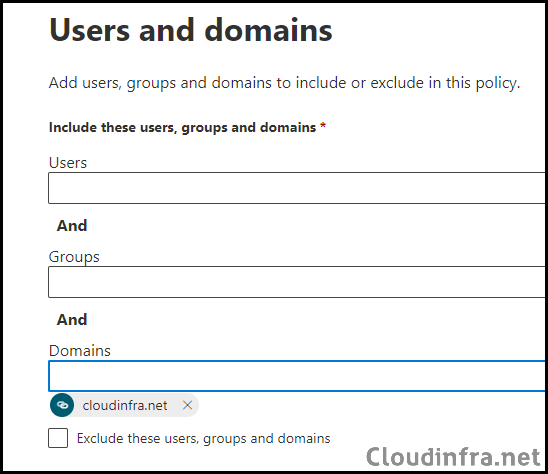Click the Groups field label
Image resolution: width=548 pixels, height=474 pixels.
74,257
